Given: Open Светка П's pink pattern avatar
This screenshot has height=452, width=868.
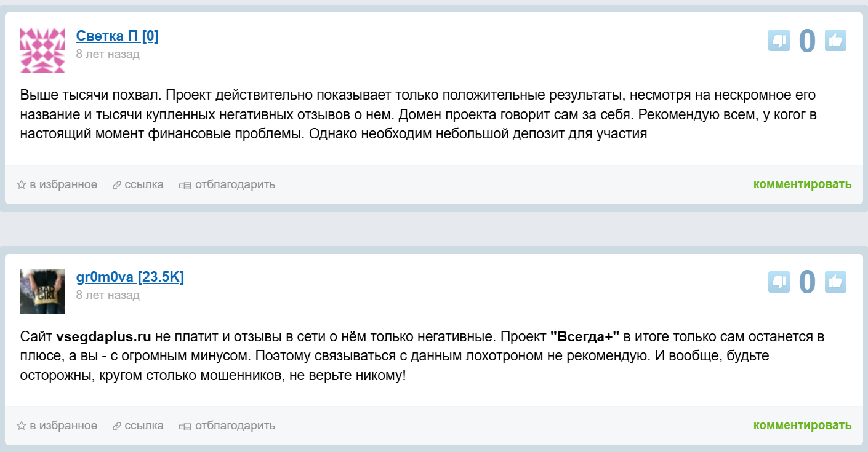Looking at the screenshot, I should 42,50.
